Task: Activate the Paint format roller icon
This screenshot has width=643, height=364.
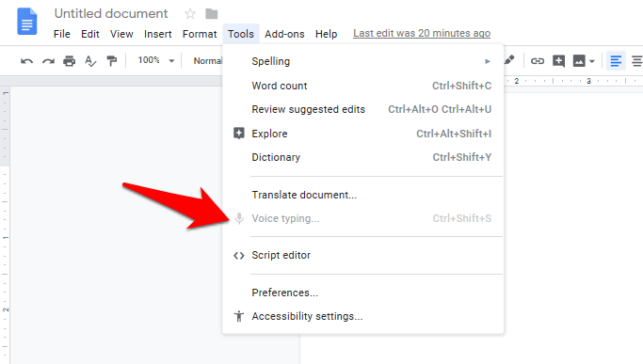Action: point(111,61)
